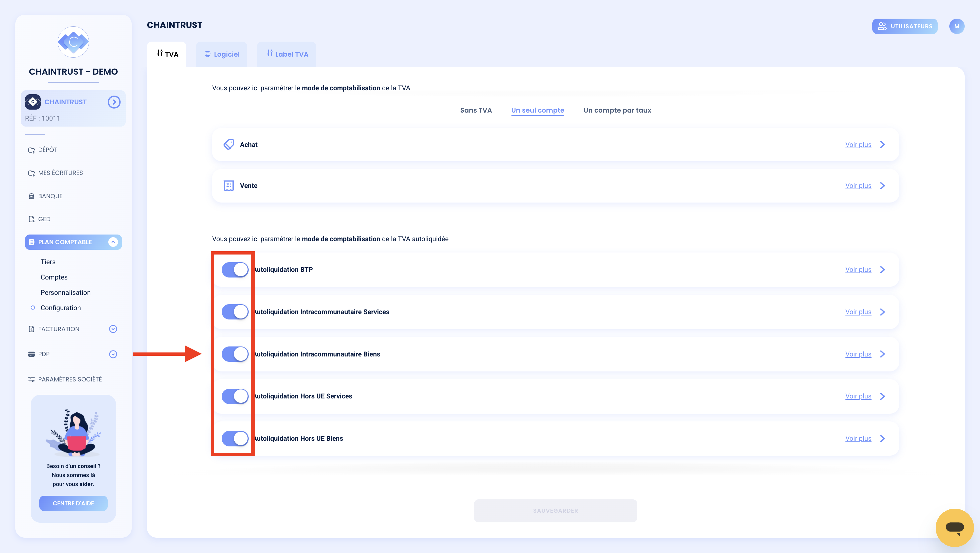
Task: Switch to the Label TVA tab
Action: [287, 54]
